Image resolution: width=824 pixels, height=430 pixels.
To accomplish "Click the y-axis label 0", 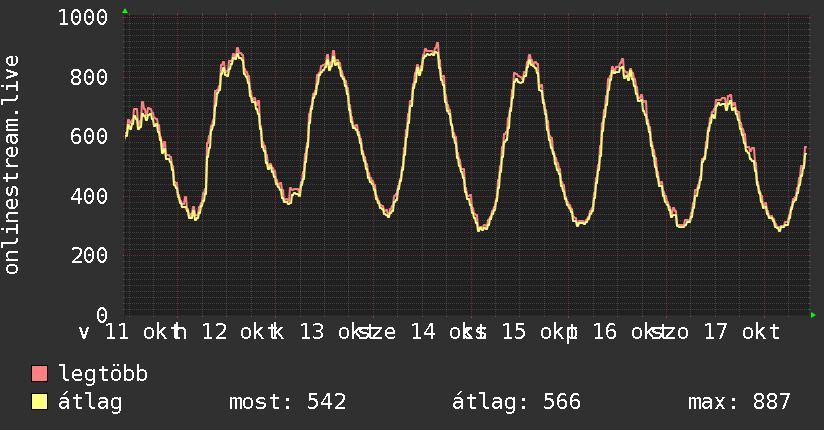I will tap(102, 315).
